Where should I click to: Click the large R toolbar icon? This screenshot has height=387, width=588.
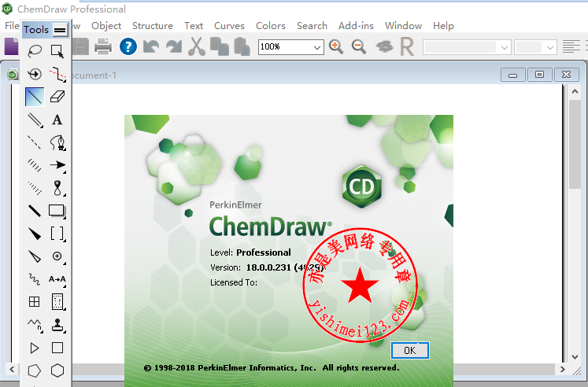coord(407,47)
